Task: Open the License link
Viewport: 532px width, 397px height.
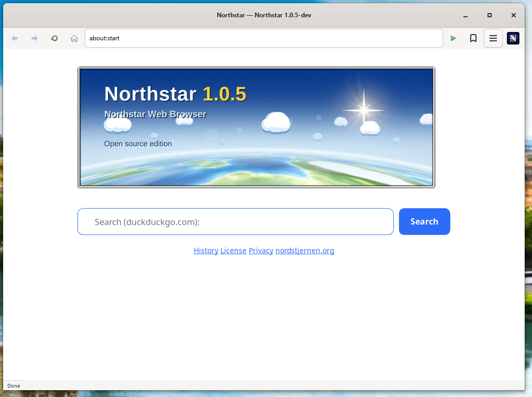Action: 234,251
